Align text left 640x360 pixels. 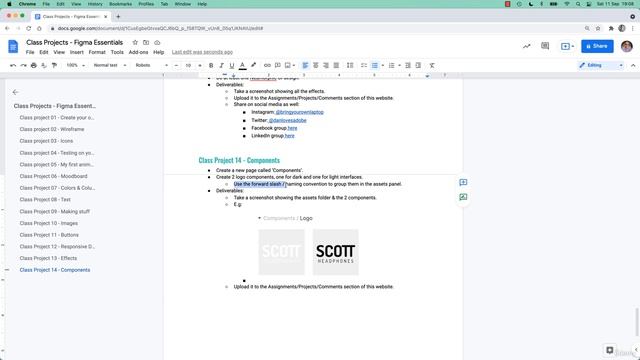click(305, 65)
